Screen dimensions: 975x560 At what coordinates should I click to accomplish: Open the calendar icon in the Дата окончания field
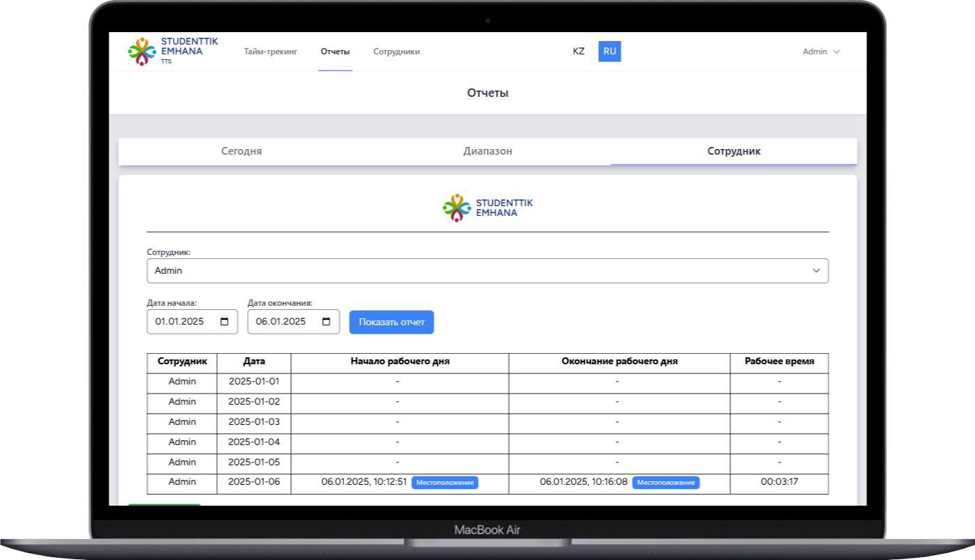[x=325, y=321]
